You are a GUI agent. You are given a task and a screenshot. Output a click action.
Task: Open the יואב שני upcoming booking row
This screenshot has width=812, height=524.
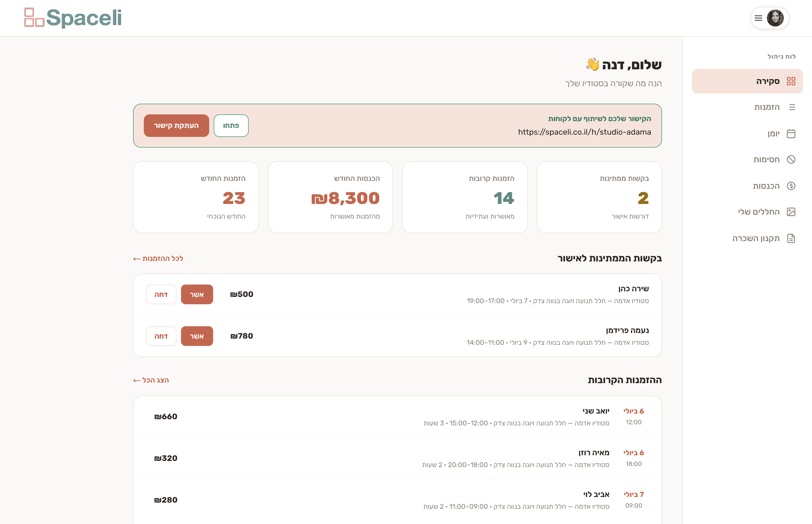(x=397, y=417)
